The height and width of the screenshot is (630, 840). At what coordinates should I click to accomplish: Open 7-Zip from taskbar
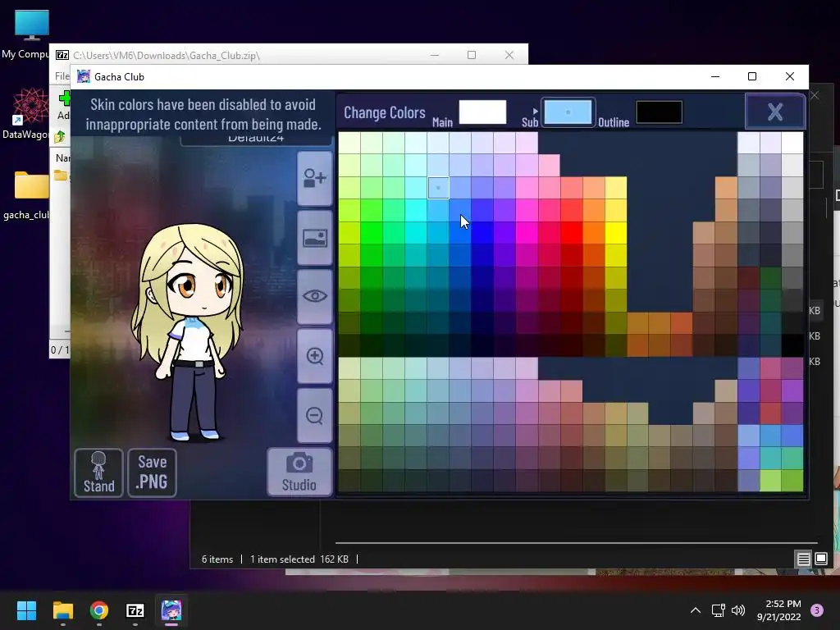click(135, 610)
